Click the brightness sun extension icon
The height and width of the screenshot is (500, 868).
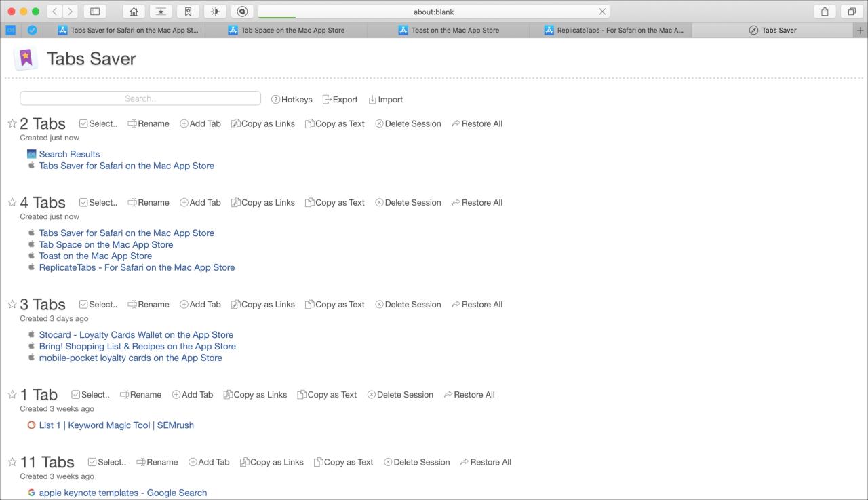tap(215, 12)
